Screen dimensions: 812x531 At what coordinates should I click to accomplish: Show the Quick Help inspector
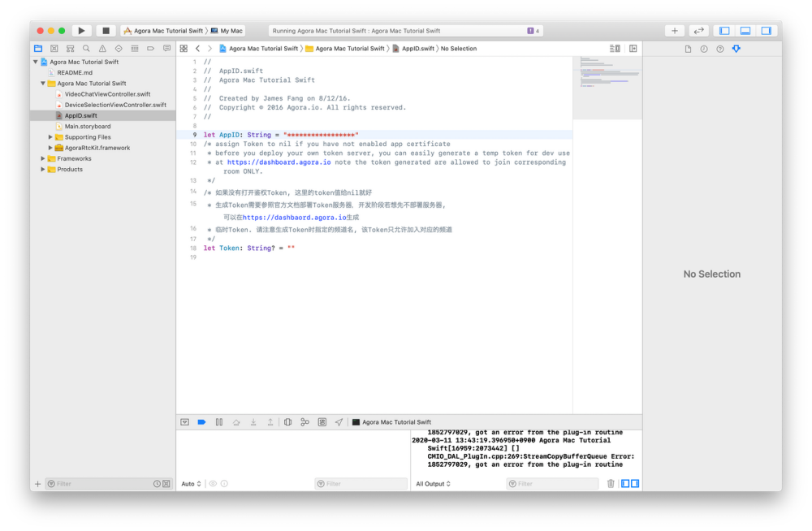point(719,49)
